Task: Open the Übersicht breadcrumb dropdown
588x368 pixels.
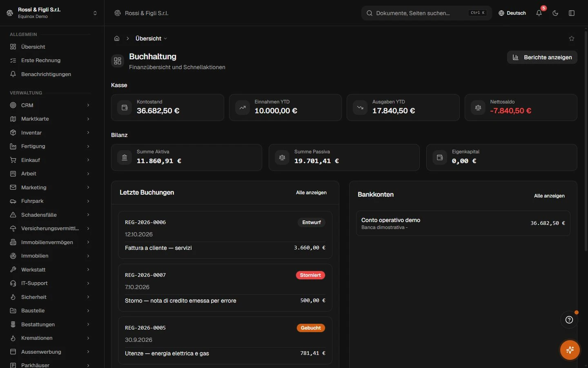Action: coord(151,38)
